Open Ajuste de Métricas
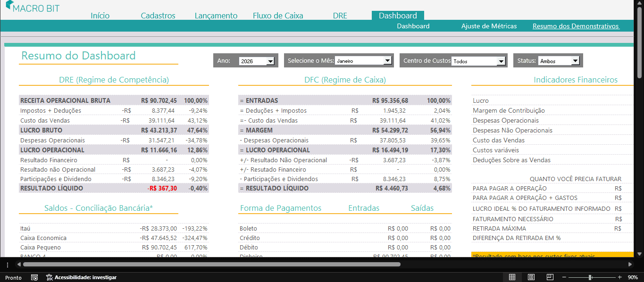Screen dimensions: 644x282 (489, 26)
